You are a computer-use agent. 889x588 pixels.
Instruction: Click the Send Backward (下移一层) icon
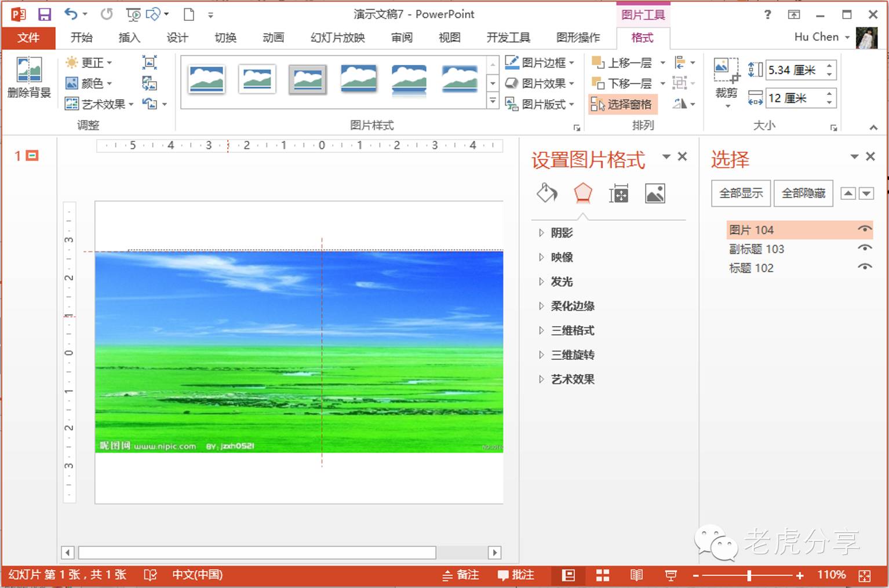597,83
